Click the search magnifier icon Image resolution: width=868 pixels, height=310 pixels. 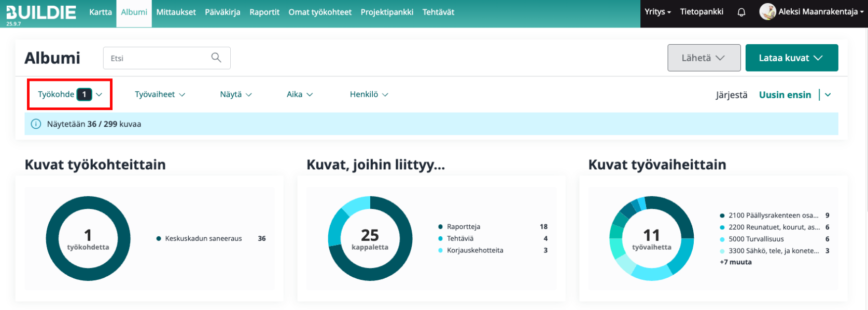[x=216, y=58]
